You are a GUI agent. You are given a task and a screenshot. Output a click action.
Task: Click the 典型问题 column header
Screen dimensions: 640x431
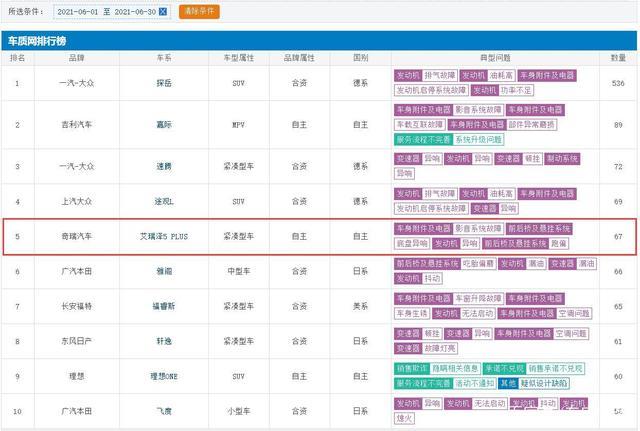(495, 58)
